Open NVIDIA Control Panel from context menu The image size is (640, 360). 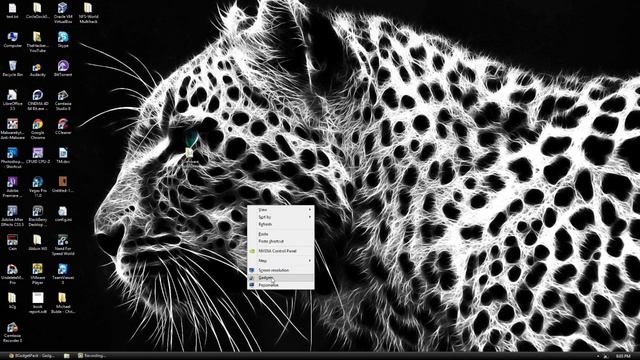[281, 251]
